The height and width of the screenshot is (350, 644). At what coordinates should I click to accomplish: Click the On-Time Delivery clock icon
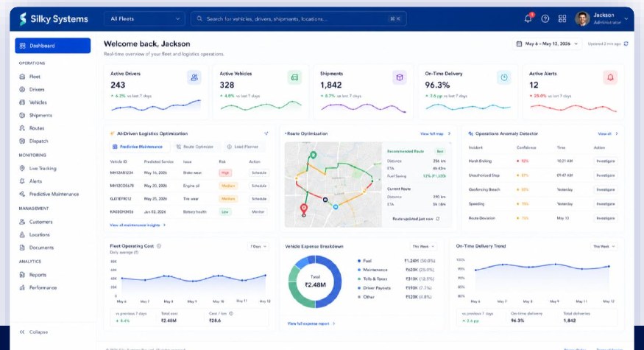coord(504,77)
